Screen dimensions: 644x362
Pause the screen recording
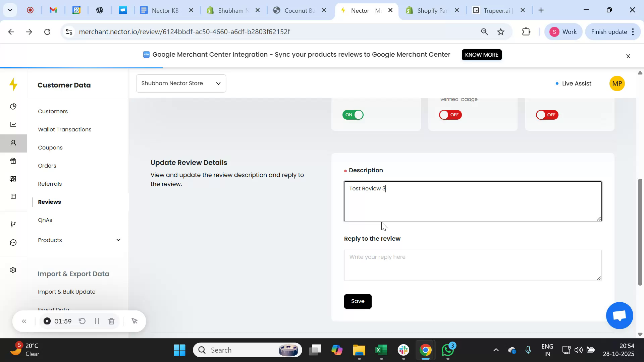click(97, 321)
